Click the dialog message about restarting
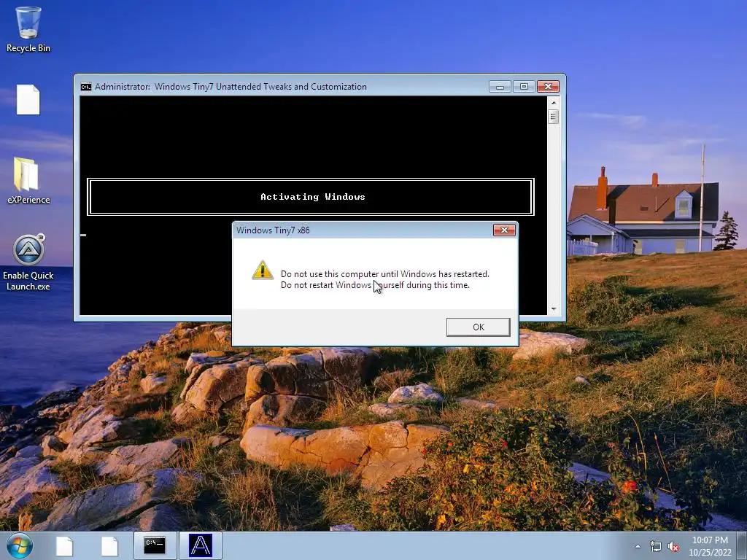 (385, 279)
